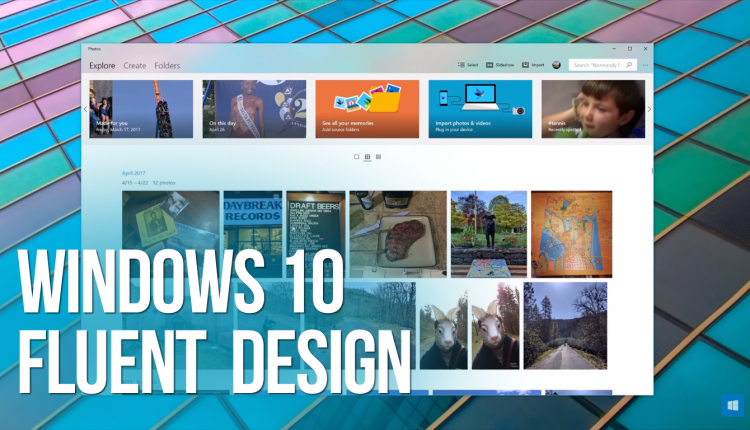Click the 'April 2017' date heading
The width and height of the screenshot is (750, 430).
[x=133, y=173]
